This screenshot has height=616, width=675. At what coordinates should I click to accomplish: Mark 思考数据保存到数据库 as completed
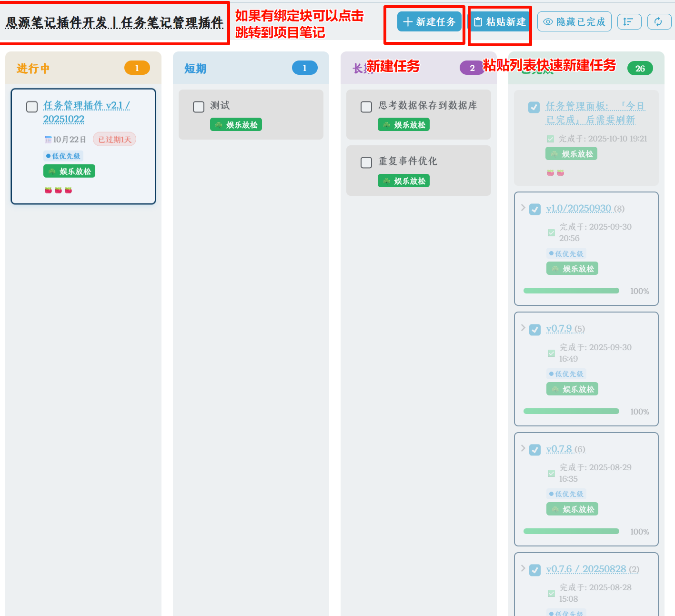pos(366,107)
